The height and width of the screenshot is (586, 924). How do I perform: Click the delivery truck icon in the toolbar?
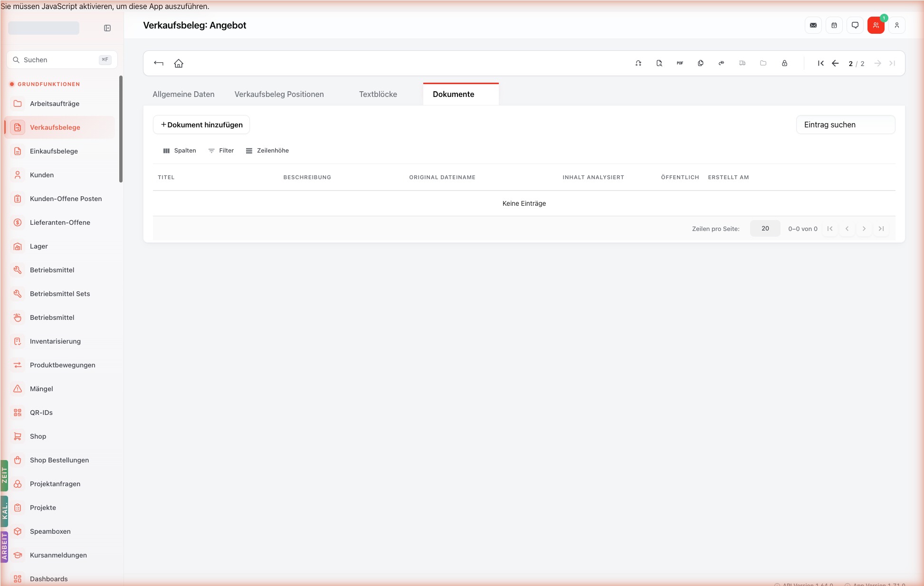pos(743,63)
